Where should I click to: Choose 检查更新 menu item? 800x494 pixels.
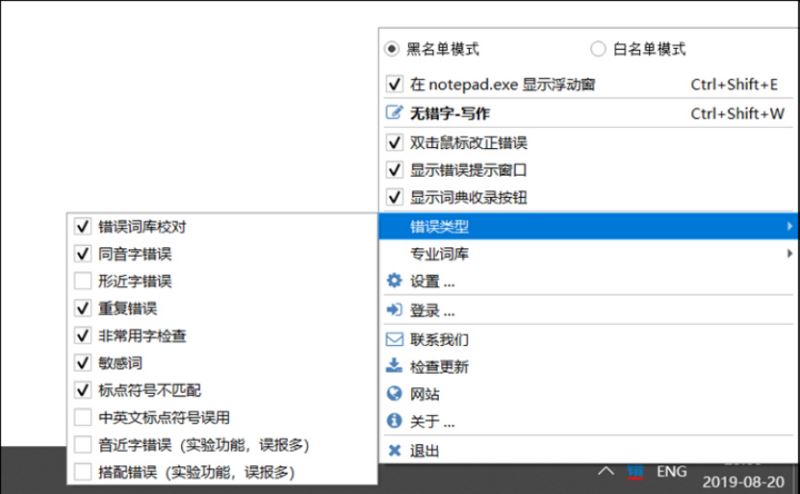(x=587, y=366)
